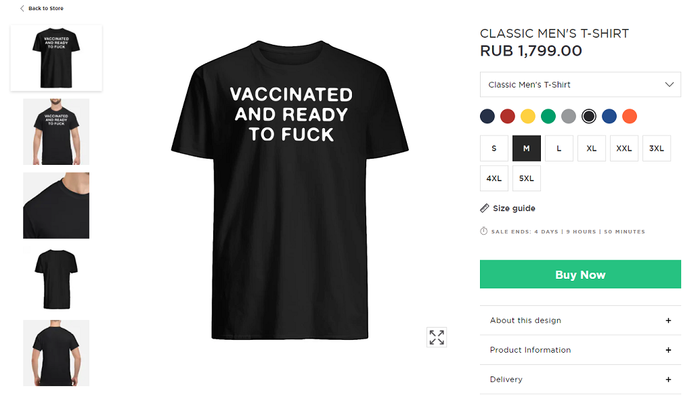Open the Size guide link
Viewport: 700px width, 407px height.
click(x=514, y=208)
